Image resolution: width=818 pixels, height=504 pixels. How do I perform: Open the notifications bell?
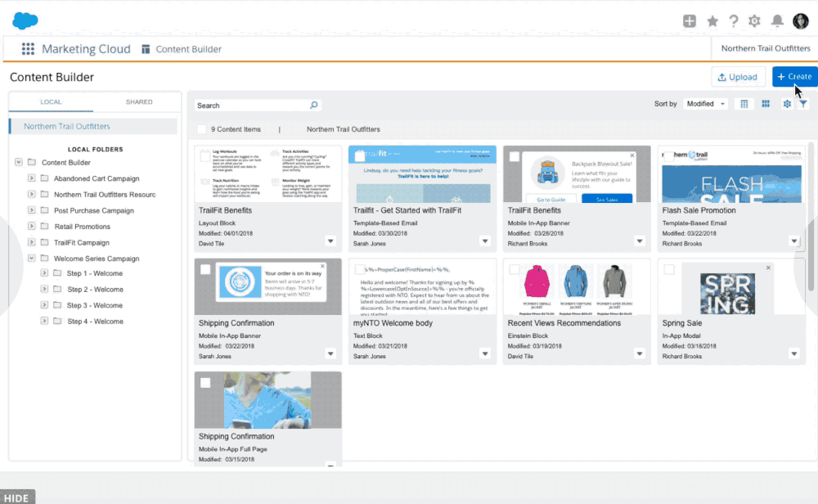pyautogui.click(x=777, y=21)
